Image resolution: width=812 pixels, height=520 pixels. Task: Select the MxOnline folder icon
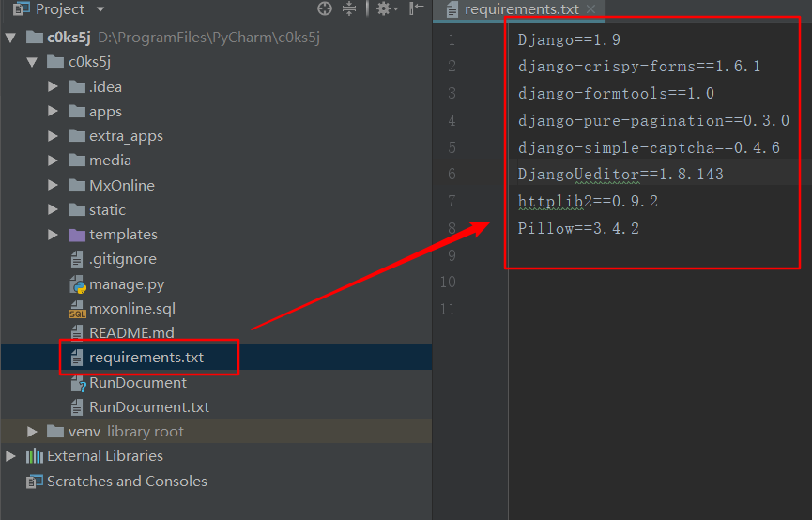(77, 185)
